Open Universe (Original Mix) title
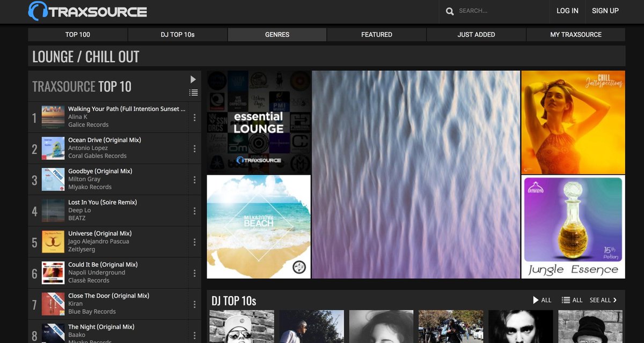 pos(100,233)
